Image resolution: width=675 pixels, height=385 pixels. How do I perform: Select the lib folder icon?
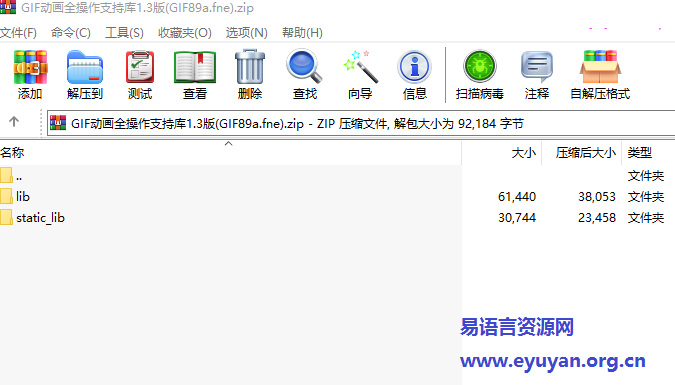(6, 196)
